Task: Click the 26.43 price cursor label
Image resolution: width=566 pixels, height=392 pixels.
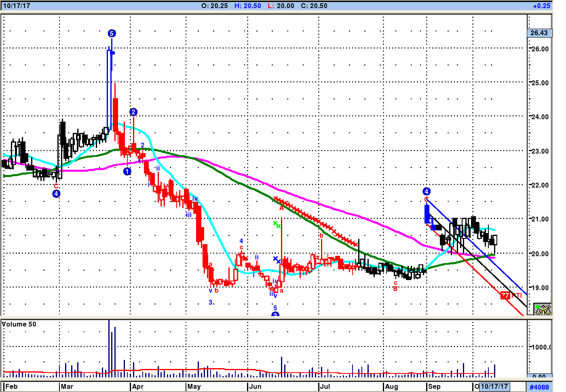Action: pyautogui.click(x=539, y=33)
